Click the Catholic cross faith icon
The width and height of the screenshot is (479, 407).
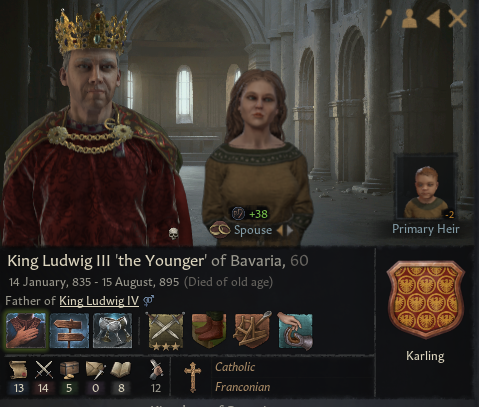[x=193, y=377]
